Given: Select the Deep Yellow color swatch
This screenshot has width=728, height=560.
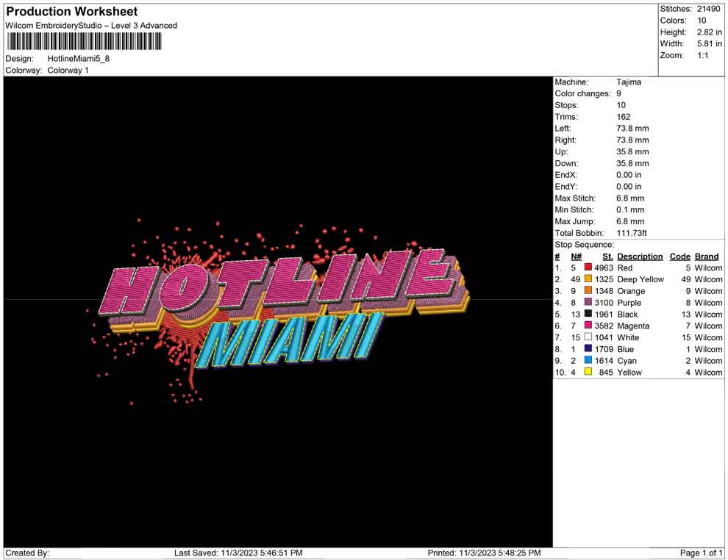Looking at the screenshot, I should 588,280.
